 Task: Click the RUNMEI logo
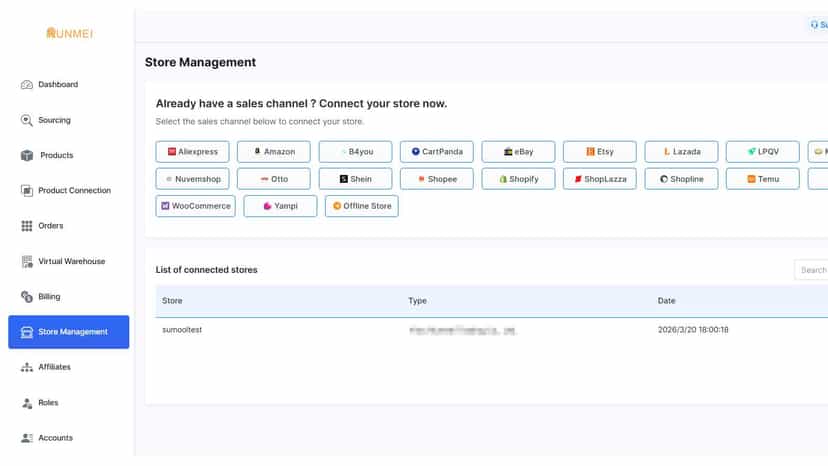(x=70, y=33)
